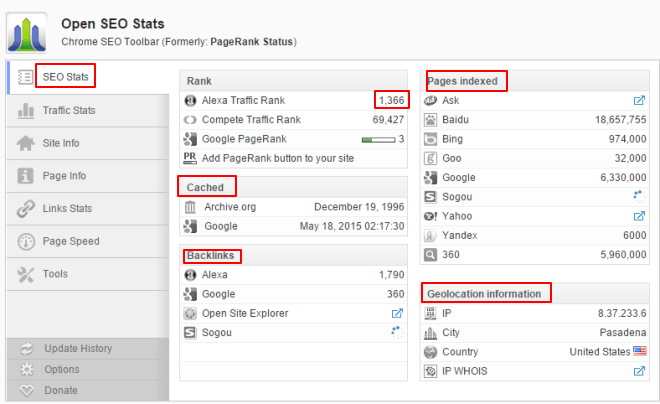
Task: Open the Tools tab
Action: tap(88, 274)
